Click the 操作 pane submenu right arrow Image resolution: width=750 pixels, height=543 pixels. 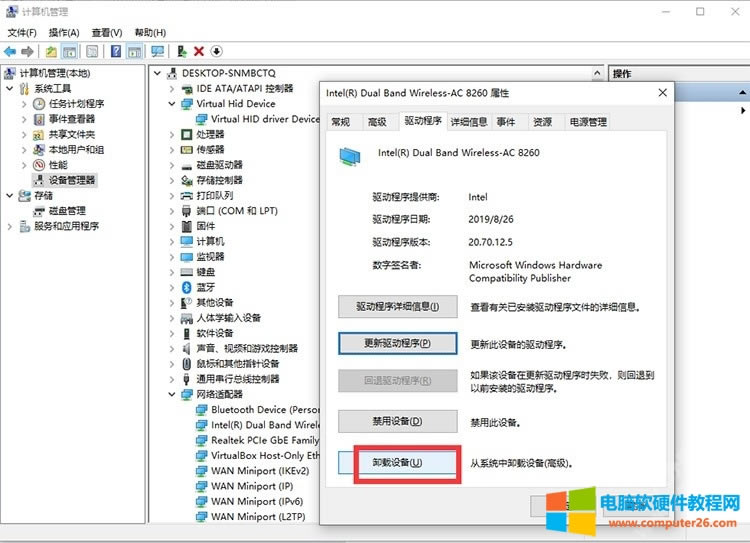(x=743, y=111)
